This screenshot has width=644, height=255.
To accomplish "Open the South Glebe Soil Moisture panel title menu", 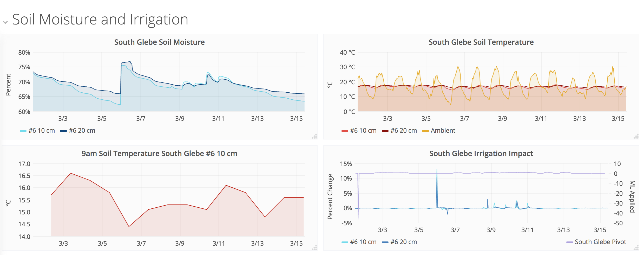I will pos(159,42).
